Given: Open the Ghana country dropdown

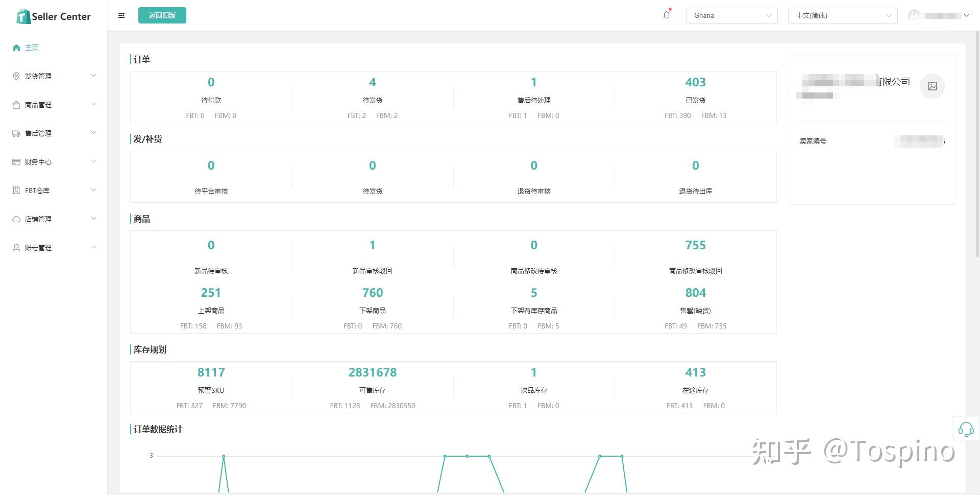Looking at the screenshot, I should point(731,15).
